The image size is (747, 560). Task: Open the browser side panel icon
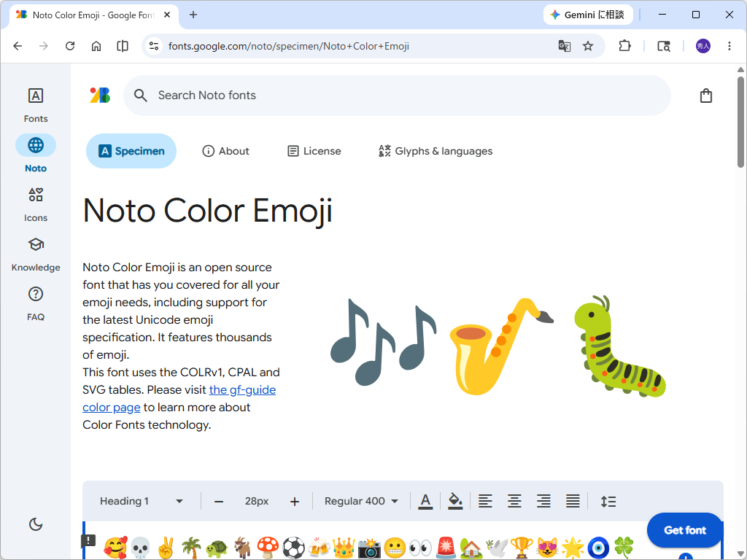tap(123, 46)
